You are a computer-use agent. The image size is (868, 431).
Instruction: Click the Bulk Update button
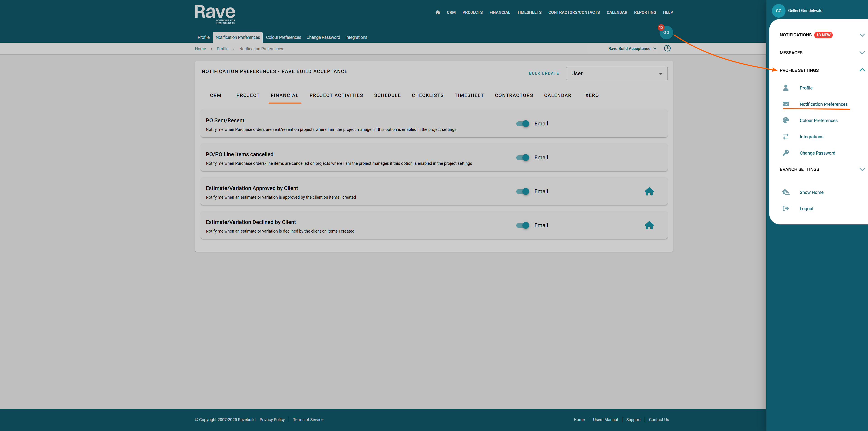pyautogui.click(x=543, y=73)
